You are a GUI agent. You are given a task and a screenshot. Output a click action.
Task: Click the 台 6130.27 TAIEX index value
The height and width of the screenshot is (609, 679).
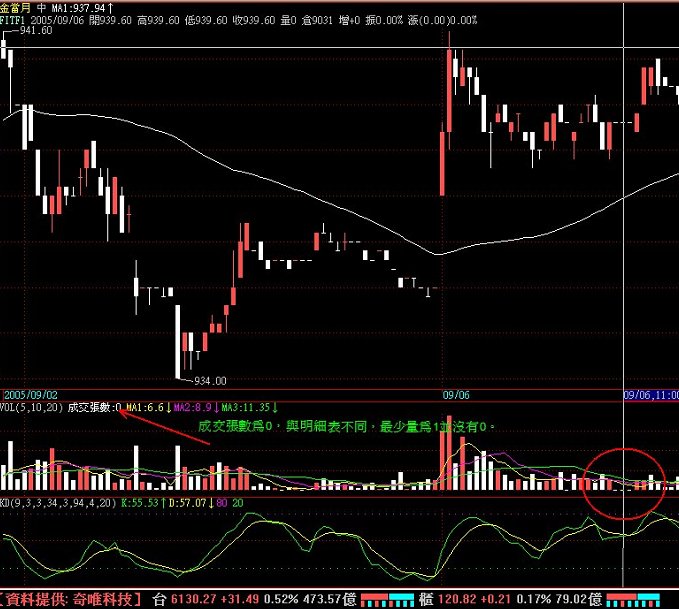(x=184, y=599)
